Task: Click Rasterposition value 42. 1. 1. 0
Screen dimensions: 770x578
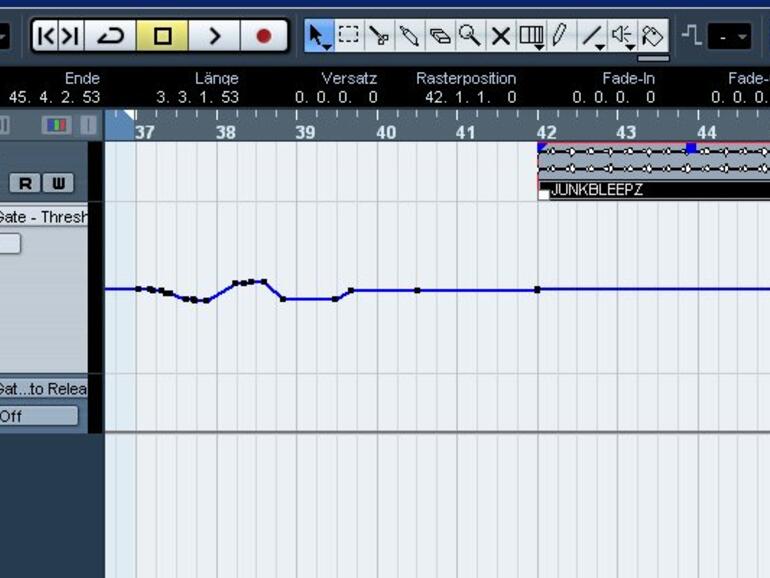Action: (470, 97)
